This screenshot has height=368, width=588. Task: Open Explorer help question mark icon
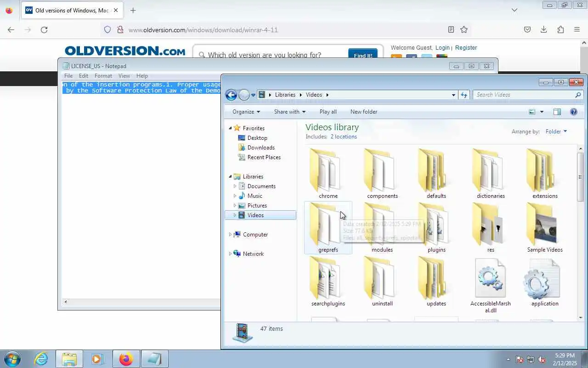(573, 112)
